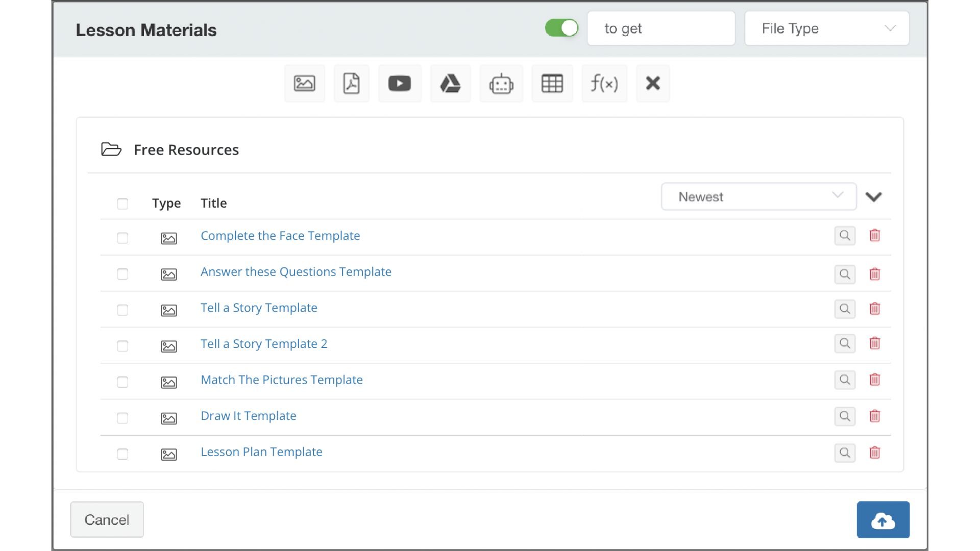Image resolution: width=980 pixels, height=551 pixels.
Task: Delete the Lesson Plan Template
Action: [x=875, y=453]
